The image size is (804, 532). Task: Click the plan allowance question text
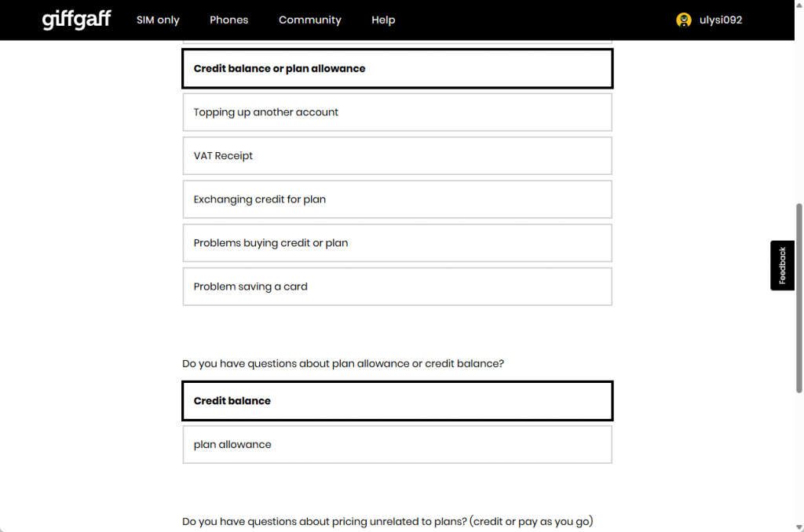[x=343, y=363]
